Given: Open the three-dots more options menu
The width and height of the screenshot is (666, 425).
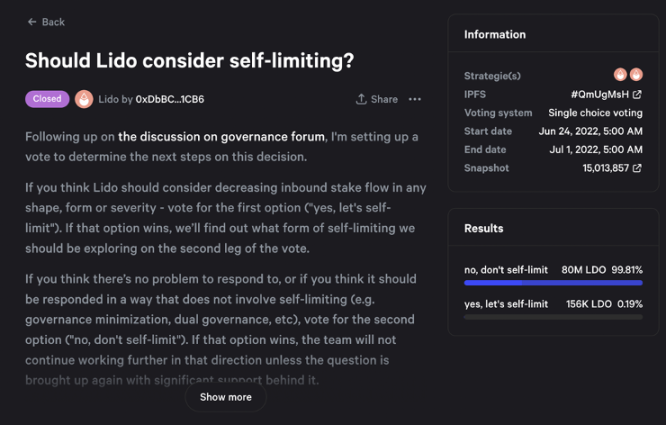Looking at the screenshot, I should click(415, 100).
